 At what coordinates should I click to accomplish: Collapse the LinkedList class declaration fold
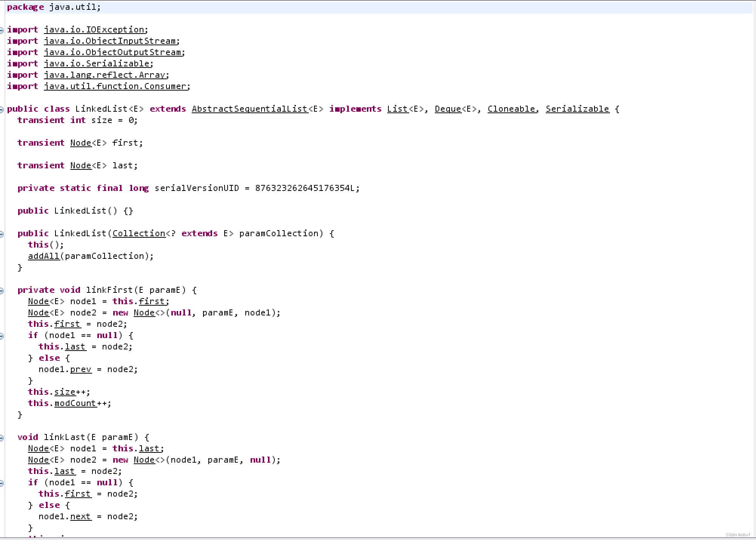click(2, 109)
